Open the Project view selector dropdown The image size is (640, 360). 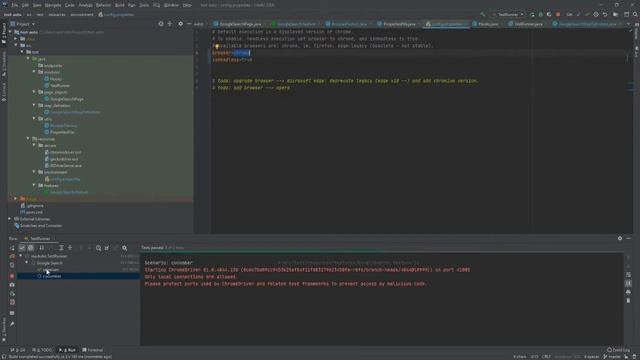23,24
